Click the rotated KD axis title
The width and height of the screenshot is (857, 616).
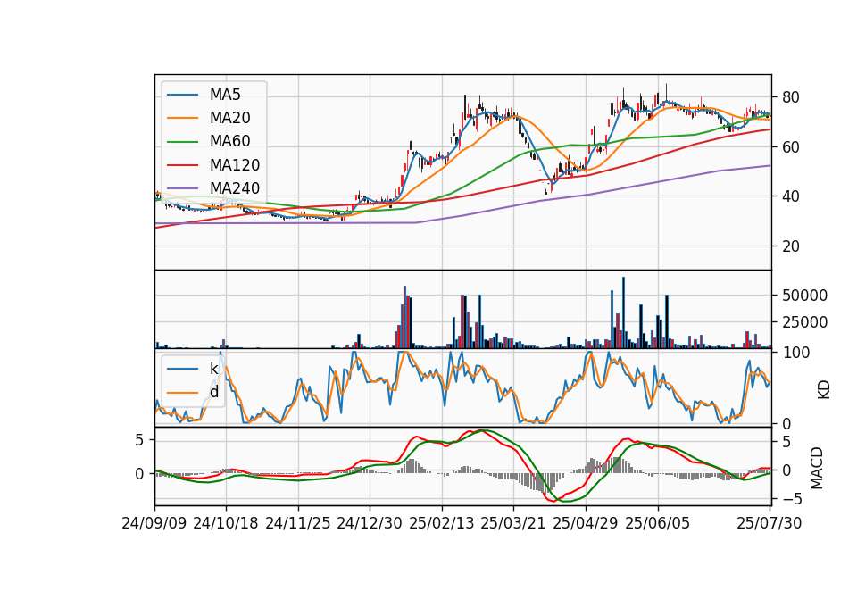coord(823,389)
